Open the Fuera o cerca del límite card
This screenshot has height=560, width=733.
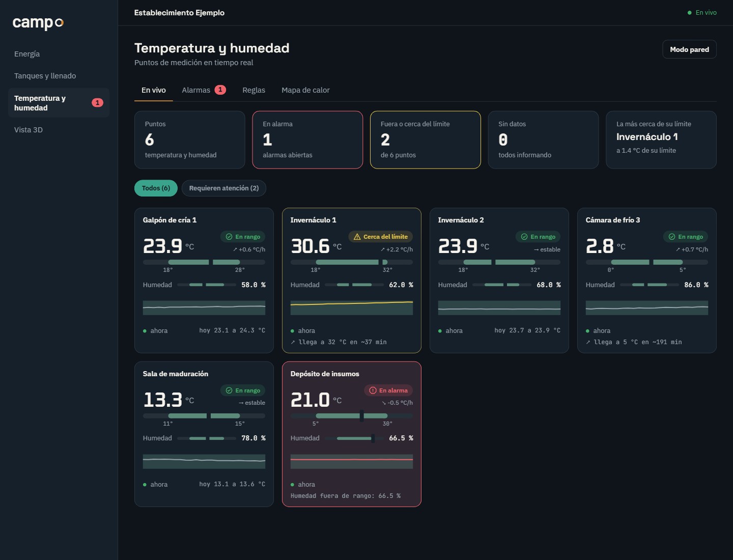pyautogui.click(x=426, y=139)
